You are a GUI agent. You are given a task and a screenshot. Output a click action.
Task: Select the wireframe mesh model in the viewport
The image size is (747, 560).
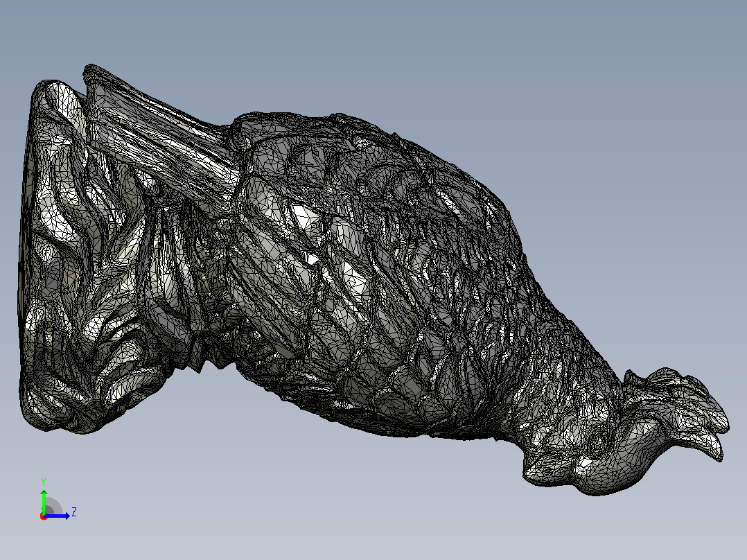[x=373, y=280]
